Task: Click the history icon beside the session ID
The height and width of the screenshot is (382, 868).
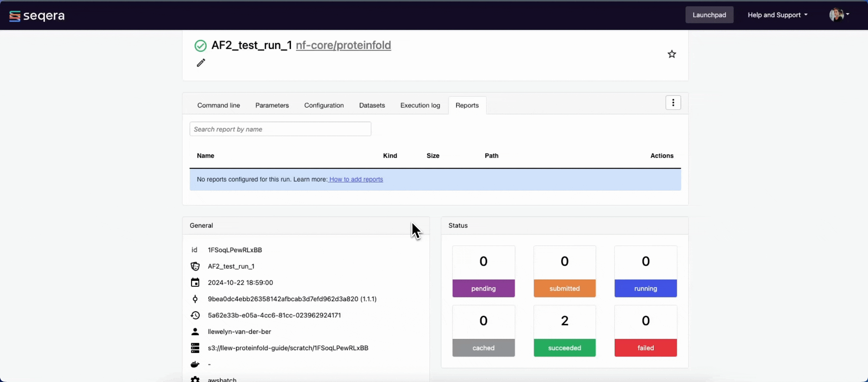Action: pyautogui.click(x=195, y=315)
